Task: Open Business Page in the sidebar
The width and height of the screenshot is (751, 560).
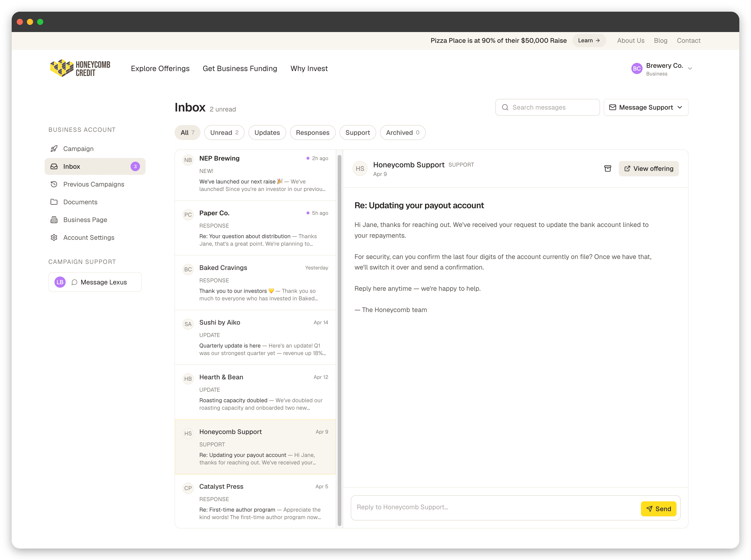Action: click(x=95, y=220)
